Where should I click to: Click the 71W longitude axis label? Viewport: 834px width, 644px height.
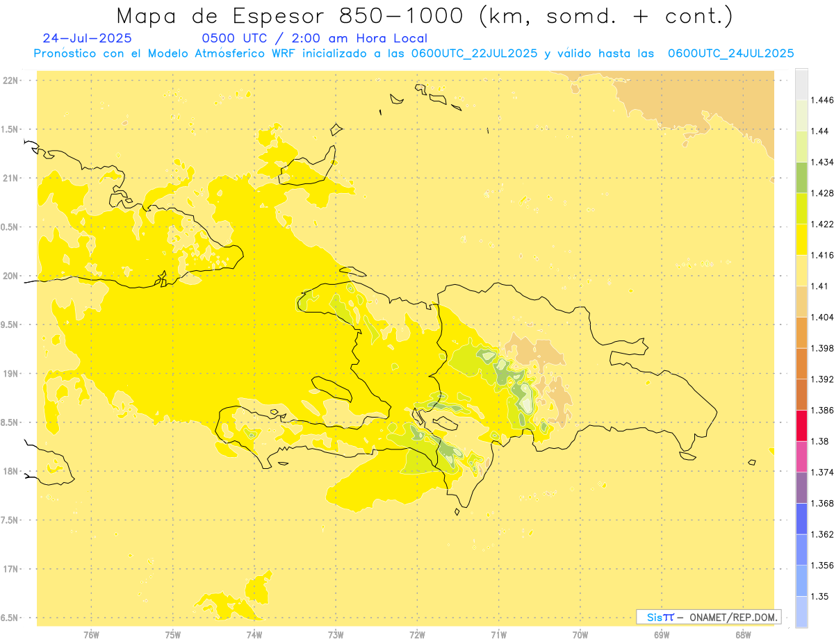(x=499, y=635)
